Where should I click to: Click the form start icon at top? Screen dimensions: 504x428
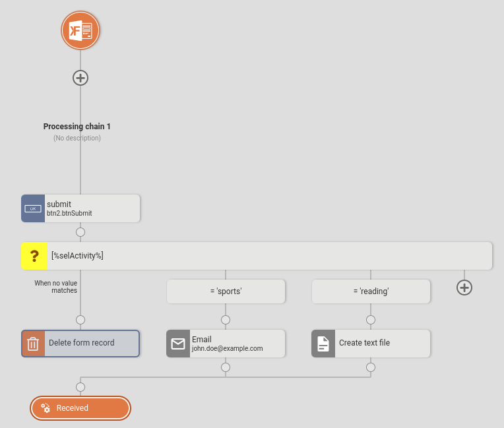pos(80,30)
